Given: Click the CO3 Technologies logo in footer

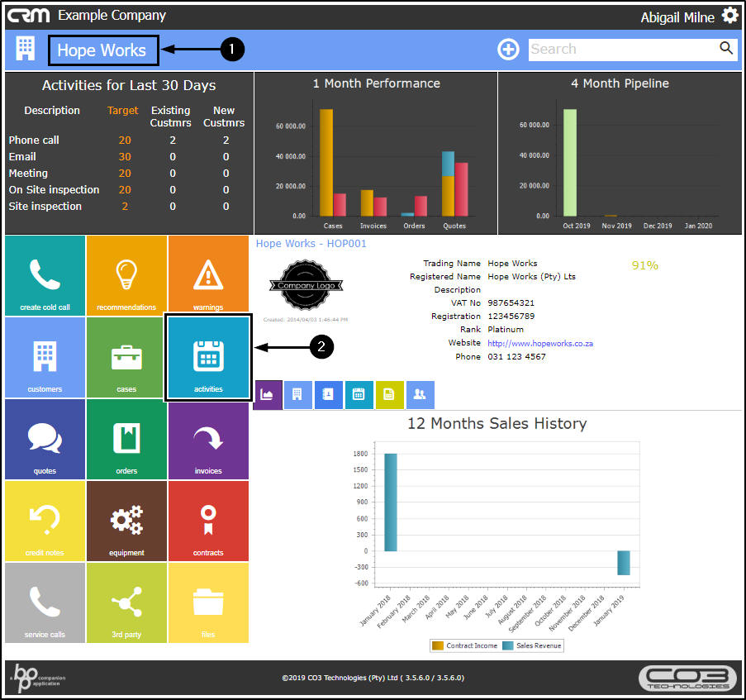Looking at the screenshot, I should (x=687, y=679).
